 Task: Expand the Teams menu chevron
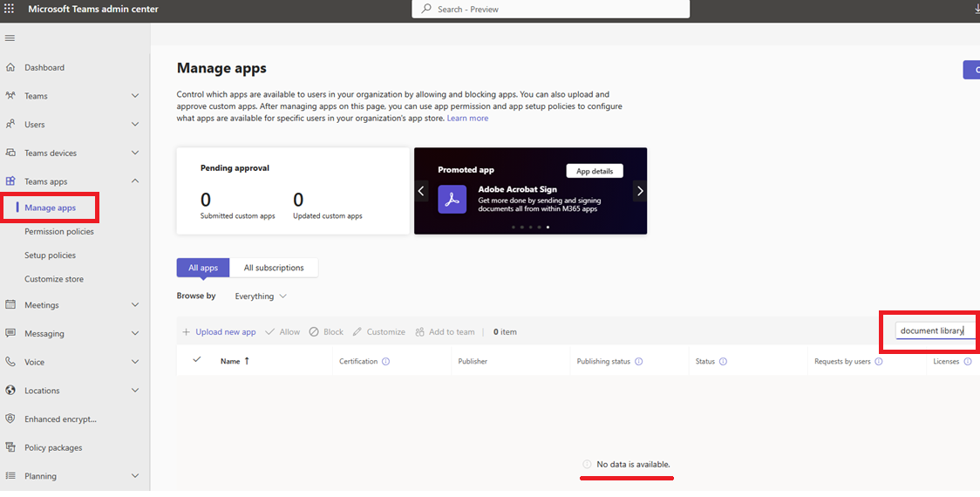(135, 96)
